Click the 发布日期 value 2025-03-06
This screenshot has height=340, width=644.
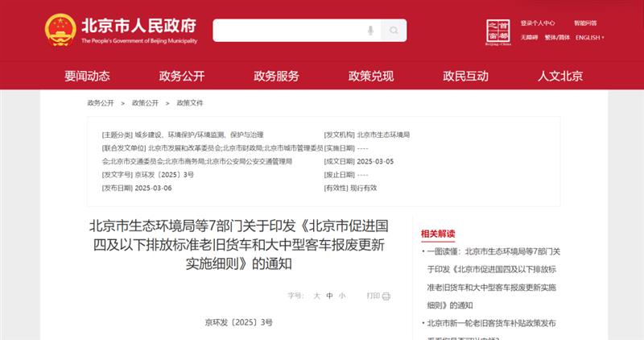click(153, 189)
